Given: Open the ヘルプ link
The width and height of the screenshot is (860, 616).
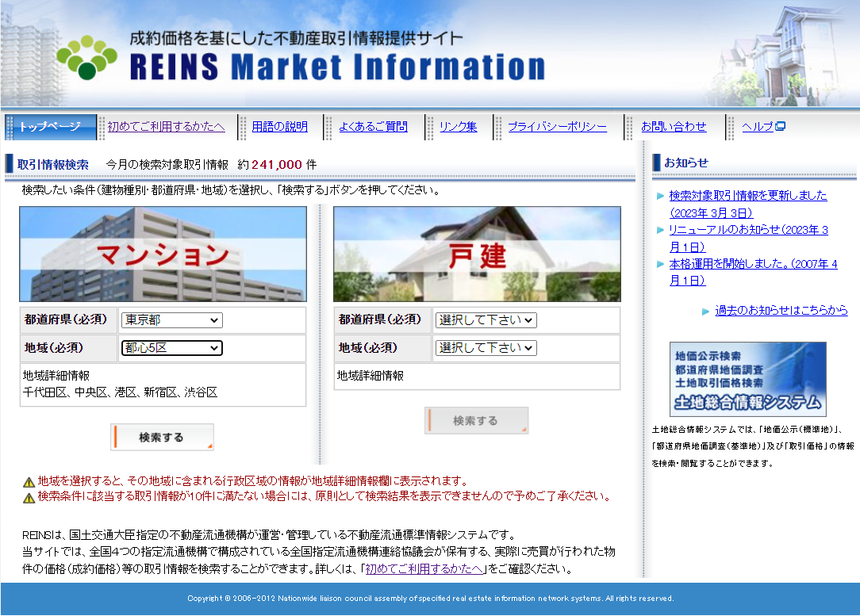Looking at the screenshot, I should click(758, 127).
